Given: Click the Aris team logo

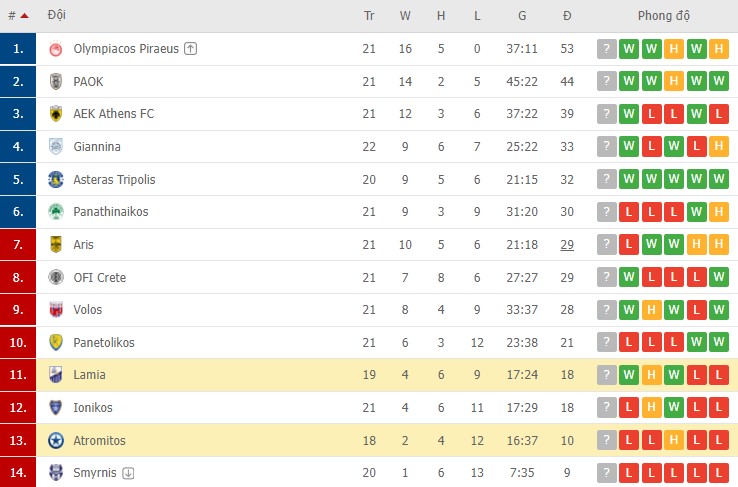Looking at the screenshot, I should pyautogui.click(x=56, y=245).
